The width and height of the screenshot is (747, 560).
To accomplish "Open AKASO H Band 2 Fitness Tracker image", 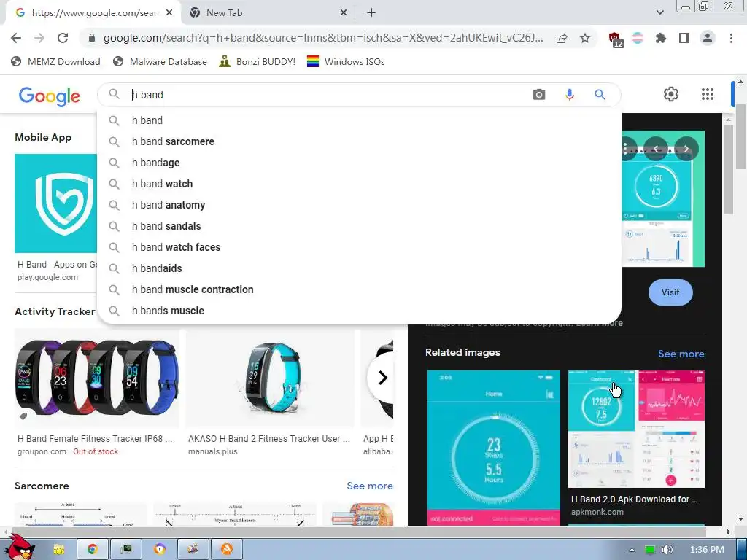I will coord(270,378).
